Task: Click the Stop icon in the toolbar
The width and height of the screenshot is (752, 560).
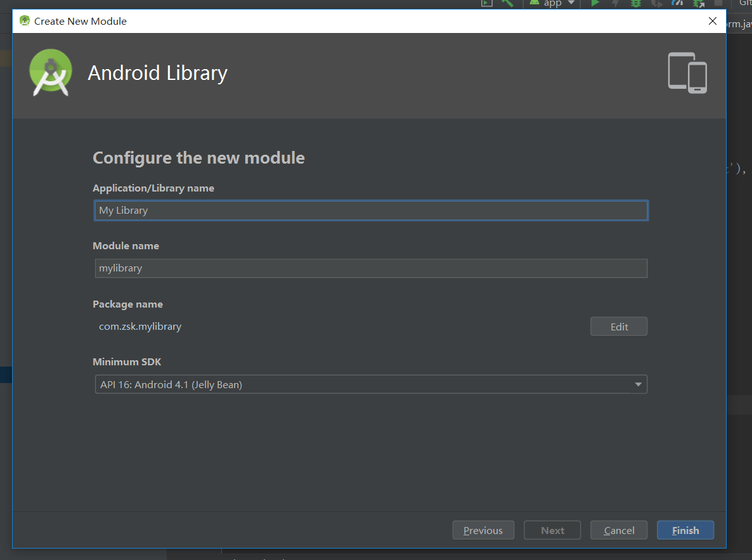Action: coord(719,4)
